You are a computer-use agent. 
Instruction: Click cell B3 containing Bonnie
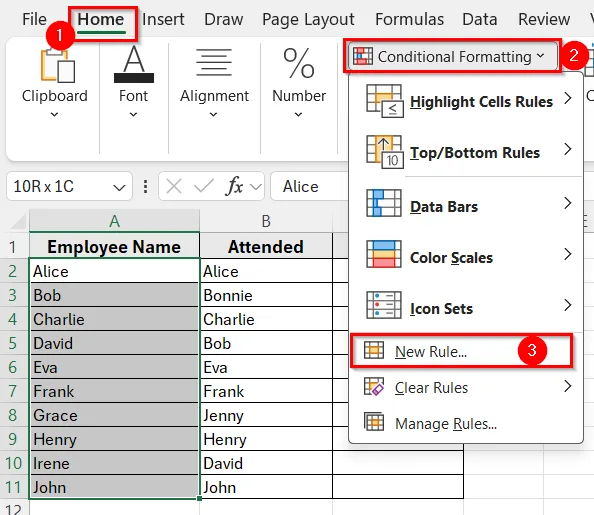pyautogui.click(x=266, y=295)
